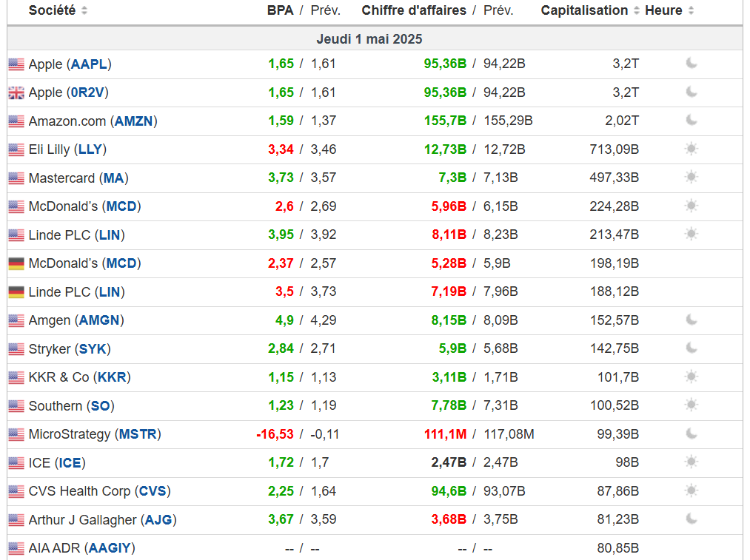Click the German flag beside McDonald's
This screenshot has height=560, width=750.
[16, 263]
